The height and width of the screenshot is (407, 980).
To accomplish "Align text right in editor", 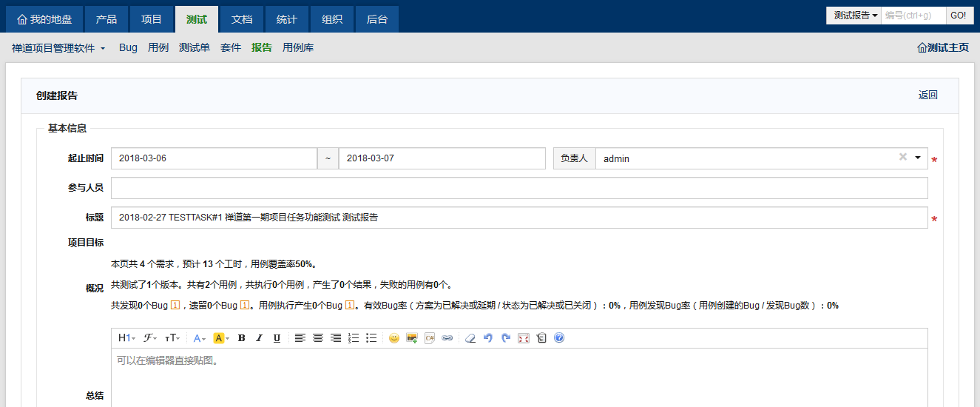I will click(x=336, y=338).
